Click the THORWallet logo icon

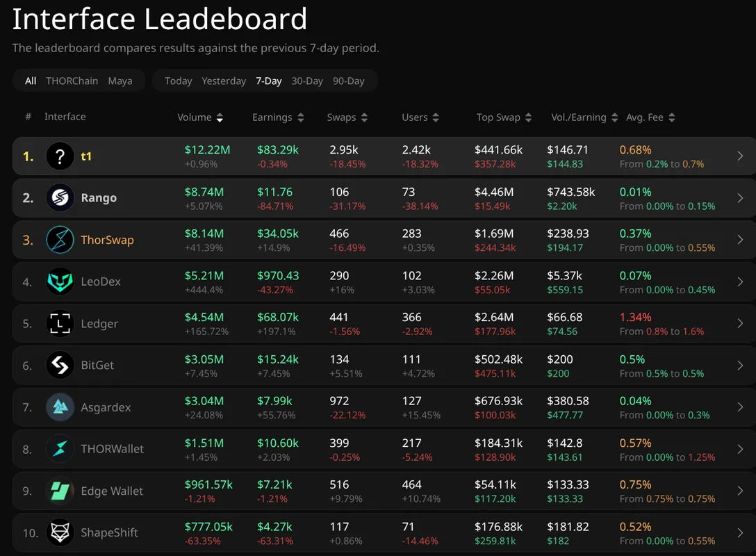pyautogui.click(x=60, y=449)
